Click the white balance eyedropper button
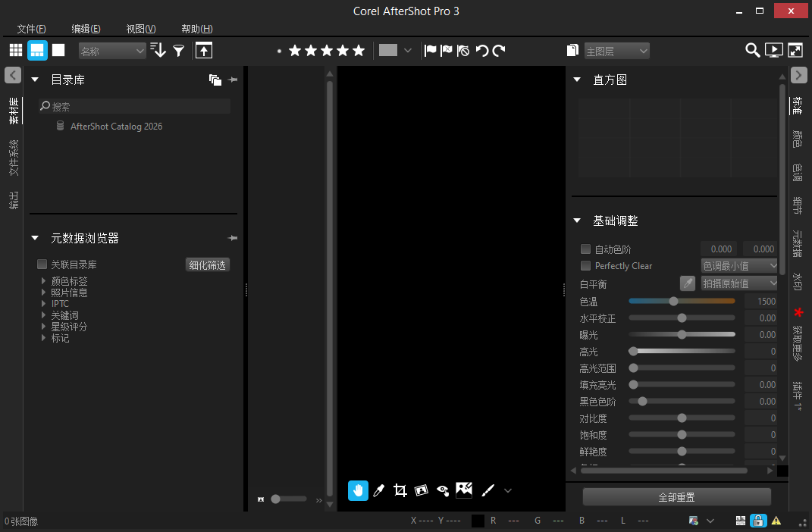This screenshot has width=812, height=532. [688, 283]
